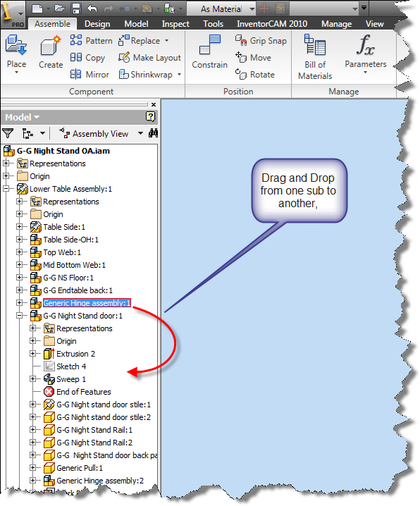Click the Mirror component tool
The image size is (420, 506).
[x=89, y=75]
